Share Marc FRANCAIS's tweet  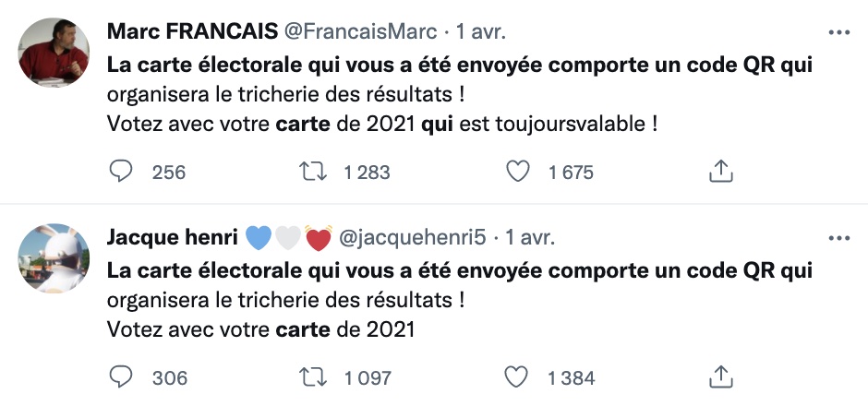[x=720, y=172]
